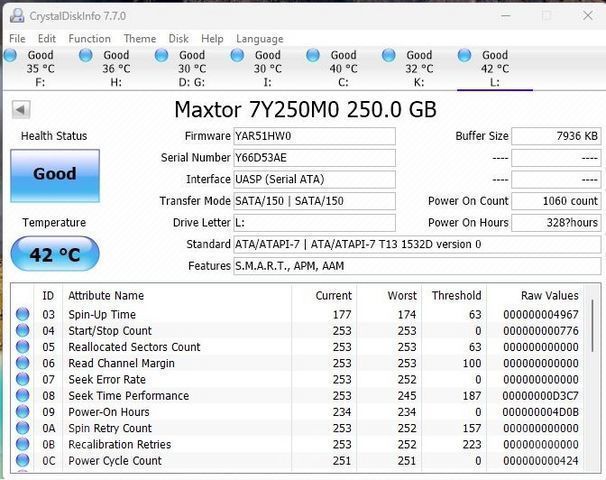Viewport: 606px width, 480px height.
Task: Click status orb of Start/Stop Count row
Action: (22, 330)
